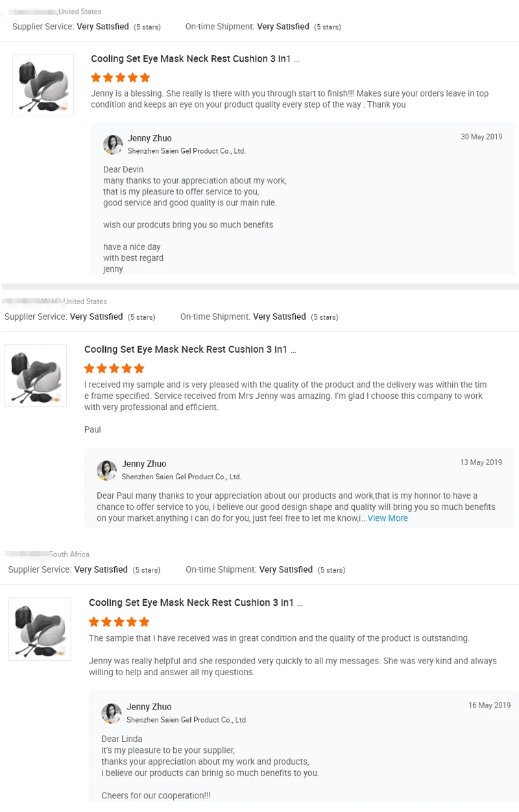Click Jenny Zhuo's avatar in the first reply

[113, 144]
